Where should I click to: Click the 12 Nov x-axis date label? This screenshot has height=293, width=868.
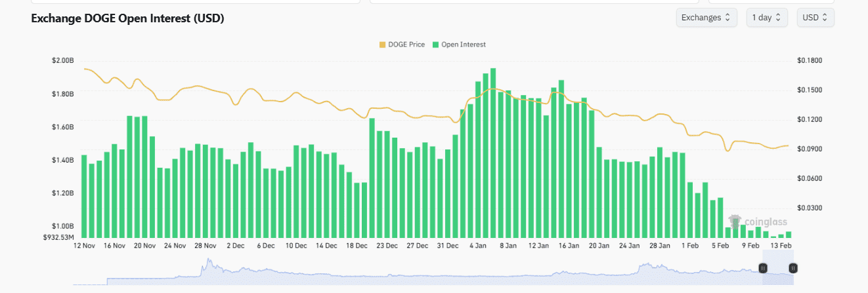83,246
